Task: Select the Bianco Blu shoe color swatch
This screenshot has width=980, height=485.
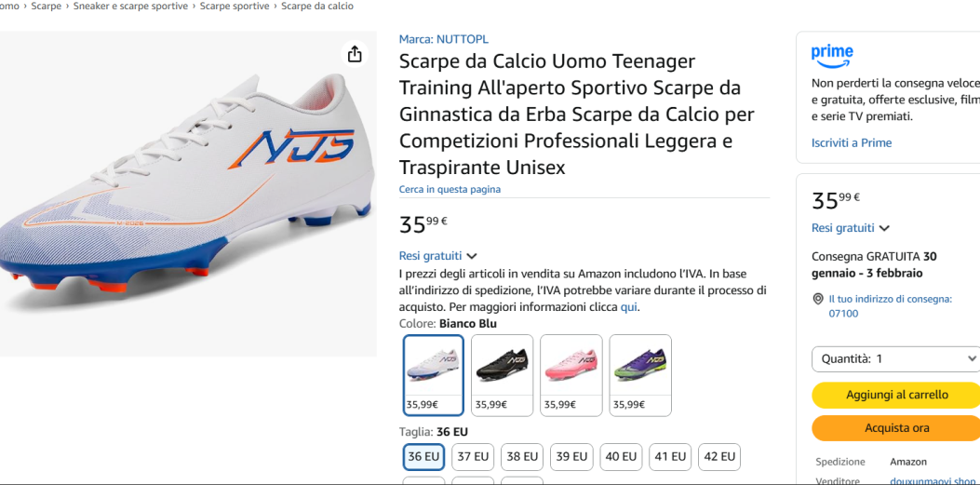Action: 434,374
